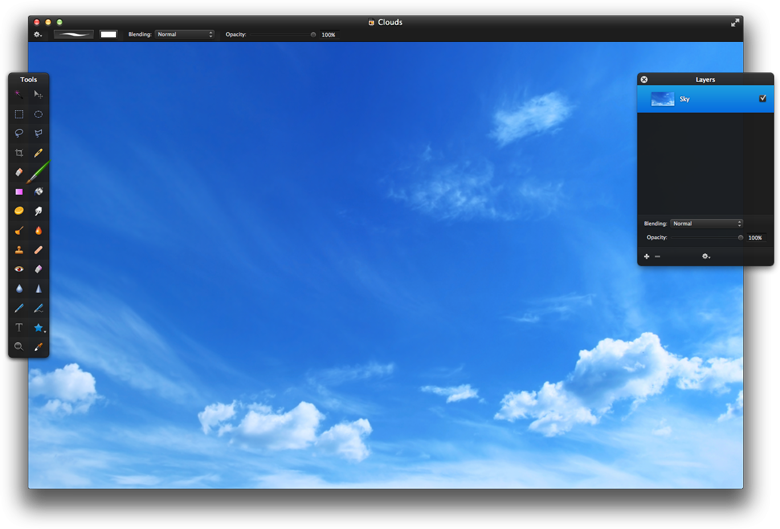Open tool options gear menu in toolbar

(x=38, y=35)
